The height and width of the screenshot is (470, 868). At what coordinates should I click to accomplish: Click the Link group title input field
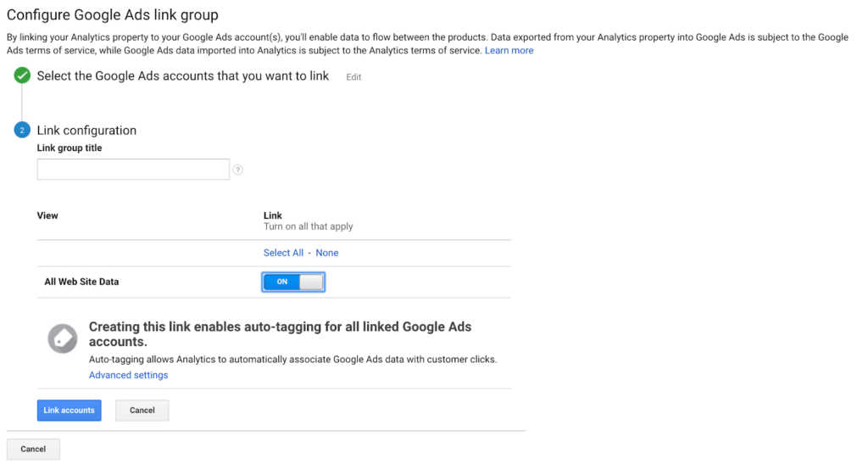pos(133,170)
